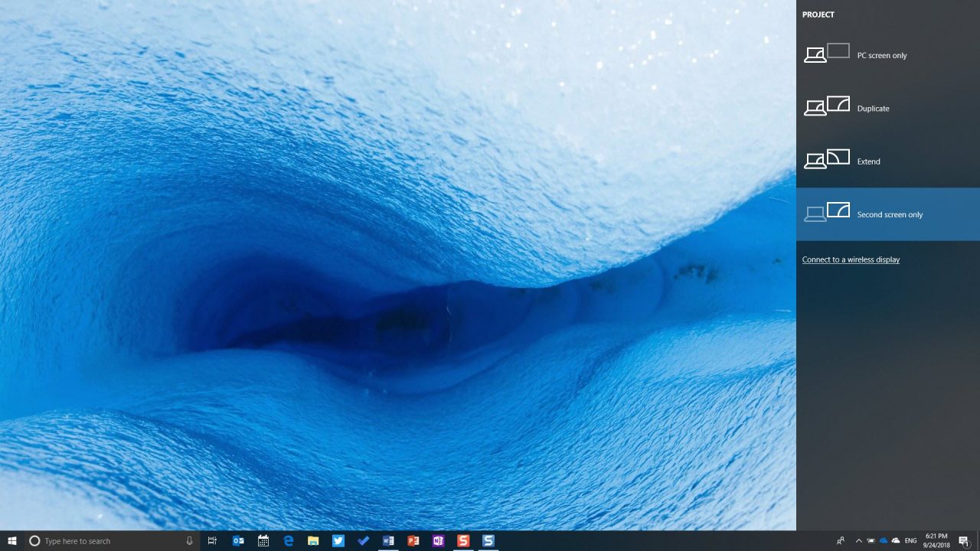Launch OneNote from the taskbar
Image resolution: width=980 pixels, height=551 pixels.
point(438,541)
